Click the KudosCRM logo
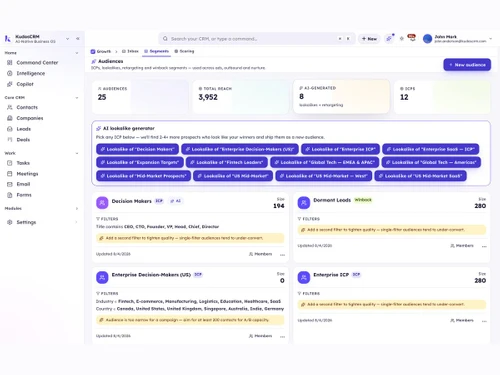The width and height of the screenshot is (500, 375). tap(8, 39)
